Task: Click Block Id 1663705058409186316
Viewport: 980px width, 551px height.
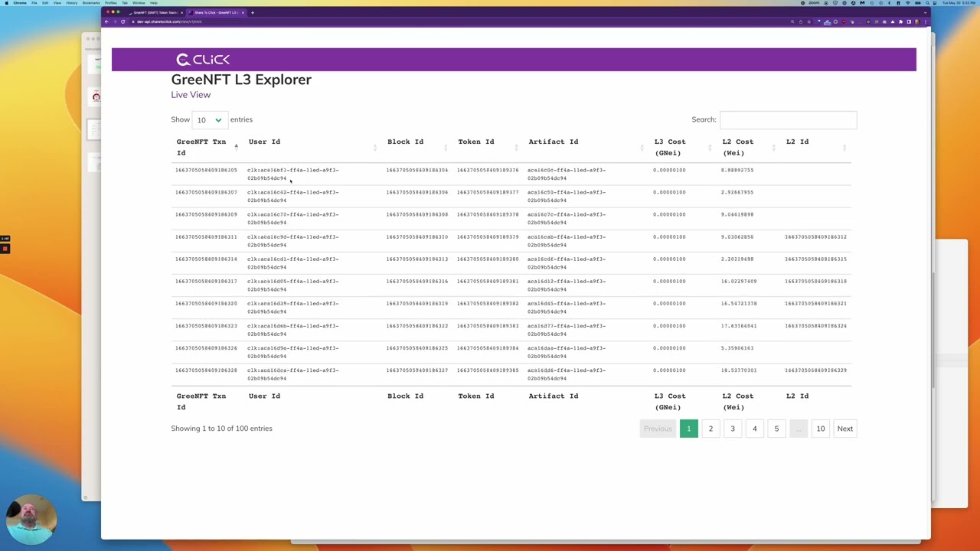Action: pyautogui.click(x=416, y=282)
